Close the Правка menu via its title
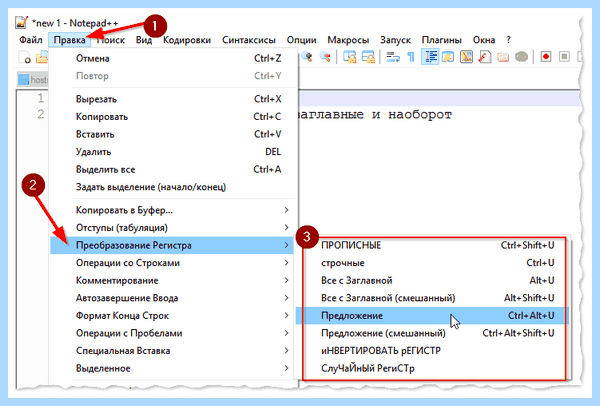The width and height of the screenshot is (600, 406). click(x=70, y=40)
